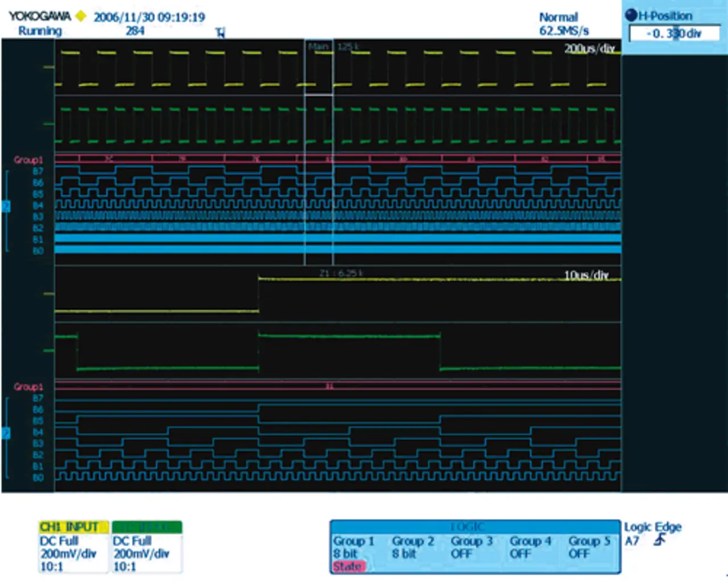Select the green CH2 channel tab
Image resolution: width=728 pixels, height=582 pixels.
pyautogui.click(x=147, y=527)
